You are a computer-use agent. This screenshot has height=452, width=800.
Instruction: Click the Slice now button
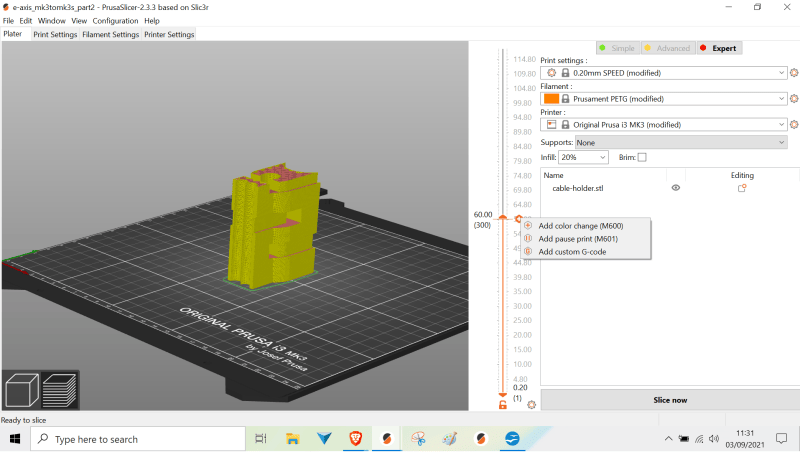pyautogui.click(x=670, y=400)
